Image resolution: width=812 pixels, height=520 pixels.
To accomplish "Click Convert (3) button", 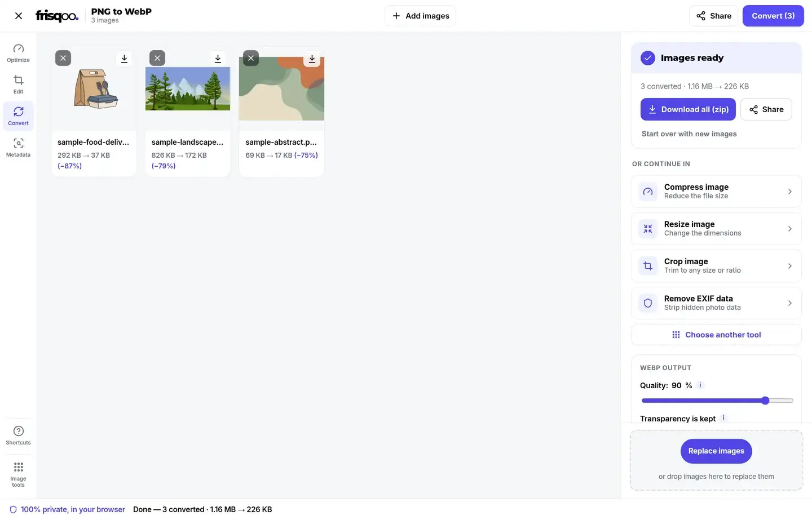I will [773, 16].
